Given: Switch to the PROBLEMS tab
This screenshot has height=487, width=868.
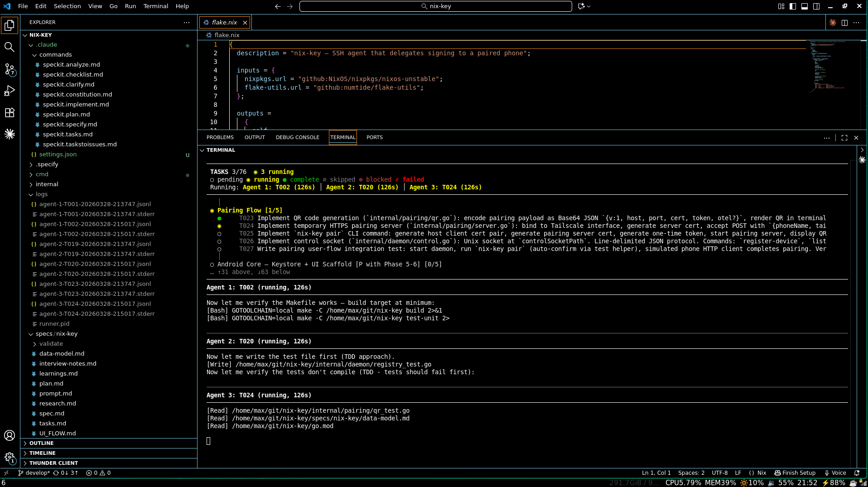Looking at the screenshot, I should [x=220, y=137].
